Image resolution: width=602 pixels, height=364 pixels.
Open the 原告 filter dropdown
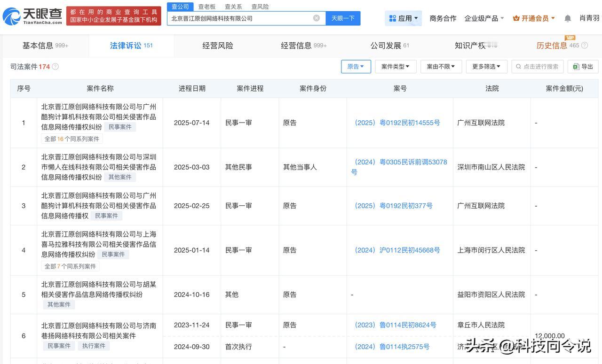pos(356,67)
